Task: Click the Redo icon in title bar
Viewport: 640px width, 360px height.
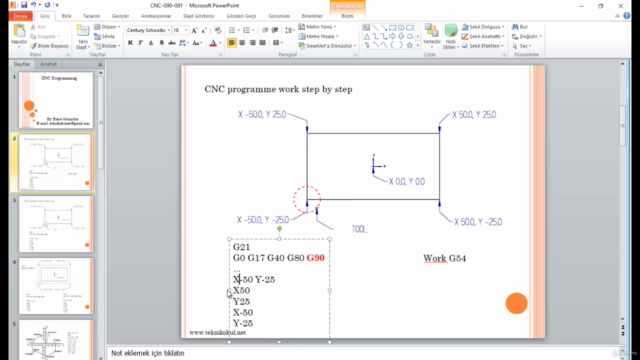Action: (47, 5)
